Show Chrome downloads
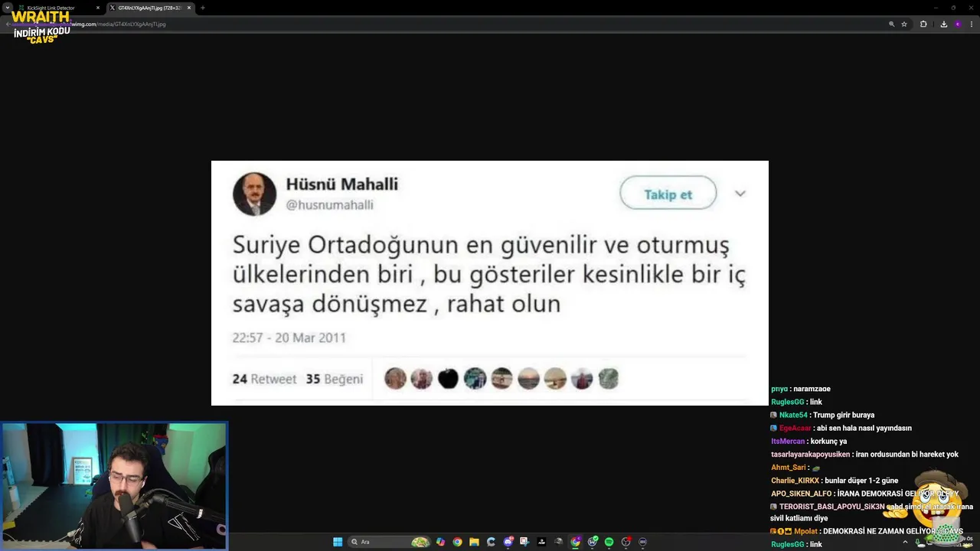The height and width of the screenshot is (551, 980). point(944,24)
